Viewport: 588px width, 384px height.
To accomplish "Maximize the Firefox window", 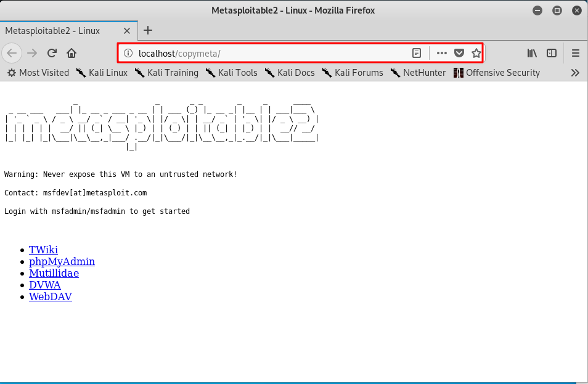I will pos(557,10).
